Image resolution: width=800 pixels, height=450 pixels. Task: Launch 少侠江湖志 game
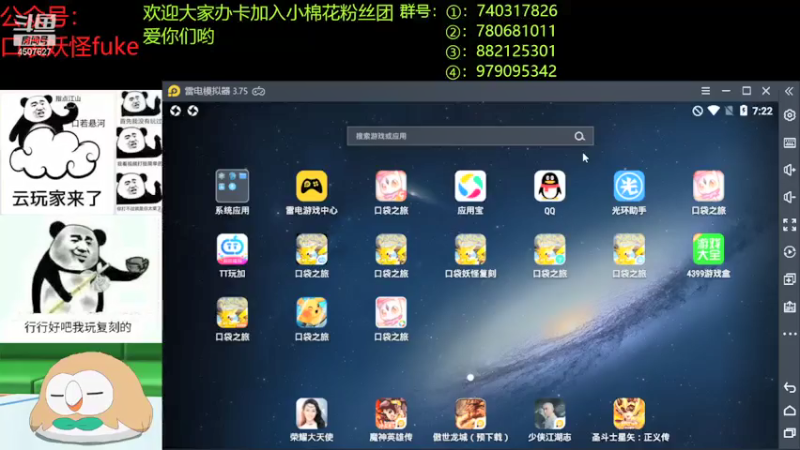[x=549, y=414]
